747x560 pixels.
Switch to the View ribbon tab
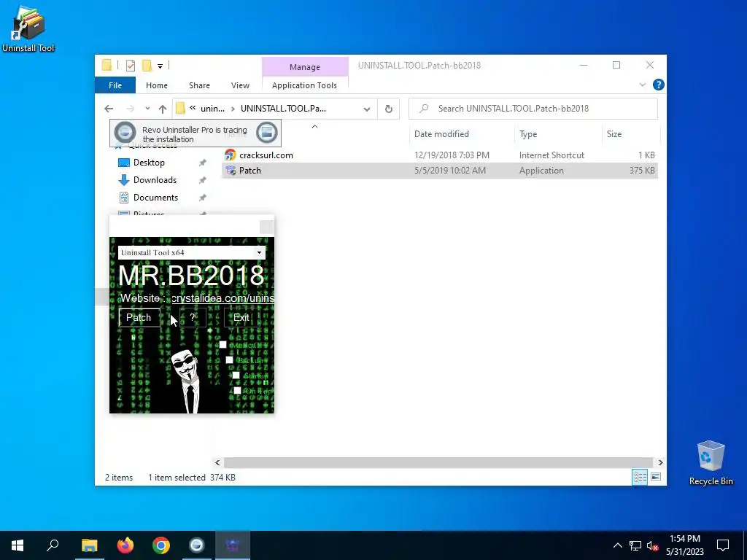click(x=240, y=85)
